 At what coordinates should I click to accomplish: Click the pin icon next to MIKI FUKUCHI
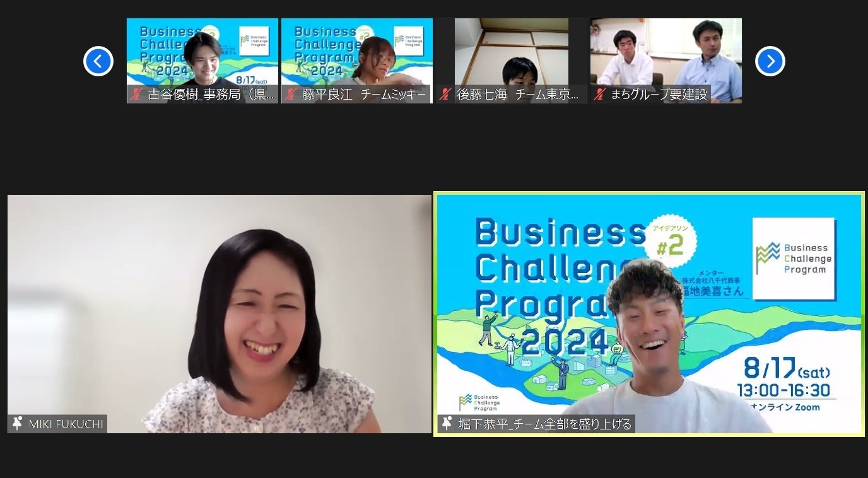click(x=18, y=424)
